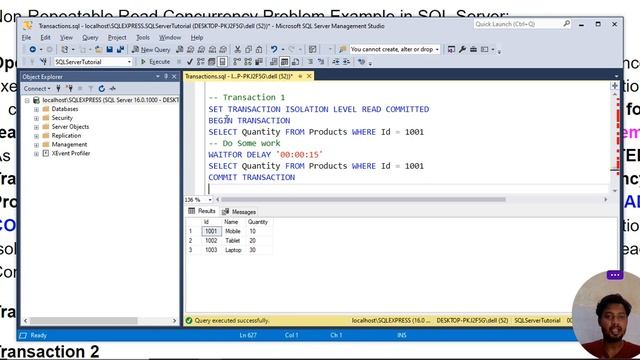Click the Copy icon in toolbar
This screenshot has height=360, width=640.
[248, 49]
